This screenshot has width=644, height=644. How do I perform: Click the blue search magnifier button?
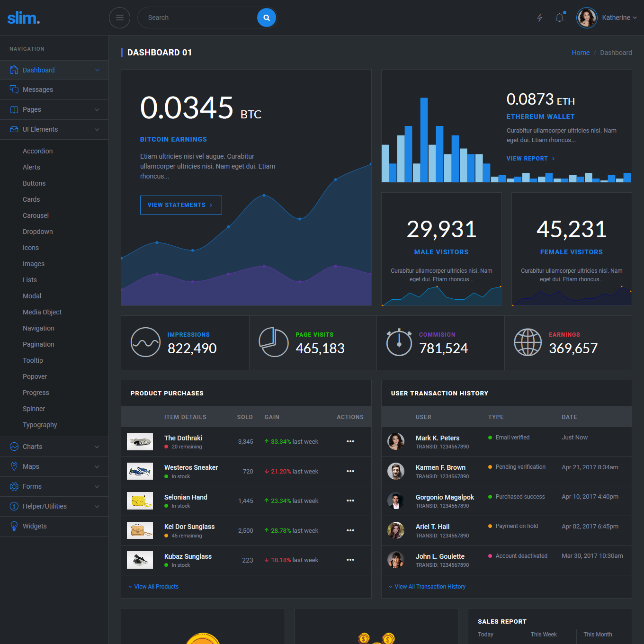coord(267,18)
